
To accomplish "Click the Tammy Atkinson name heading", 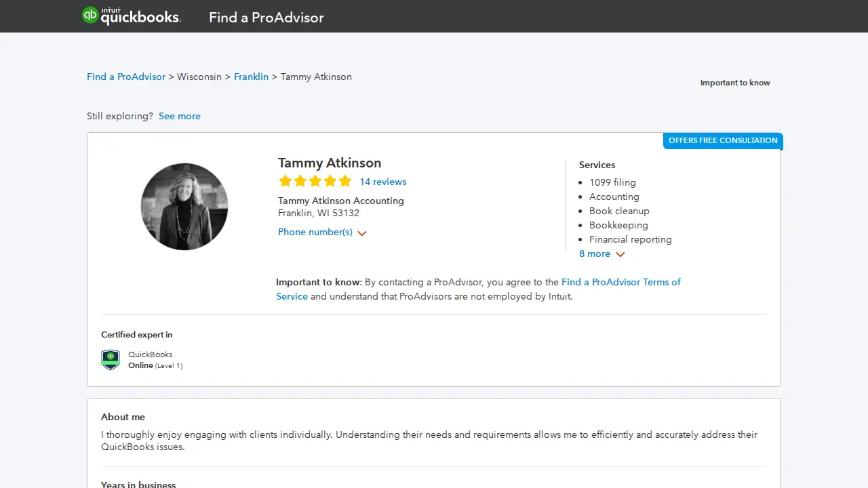I will (330, 163).
